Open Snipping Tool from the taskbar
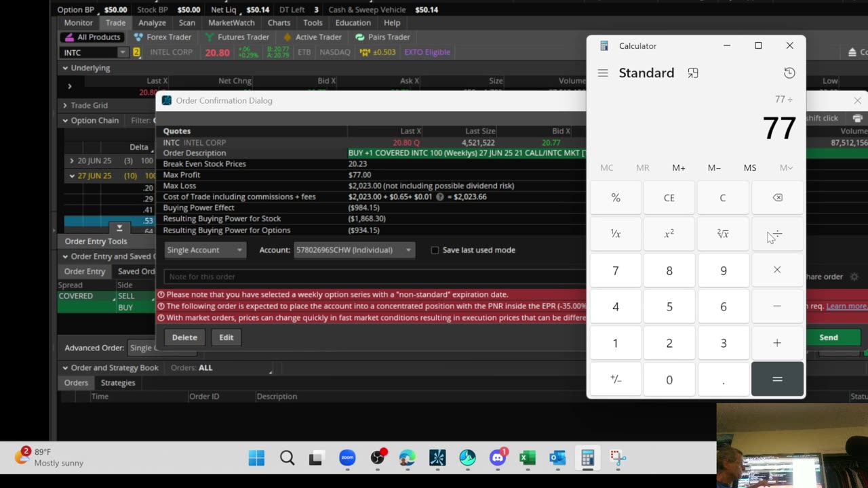868x488 pixels. (x=617, y=458)
